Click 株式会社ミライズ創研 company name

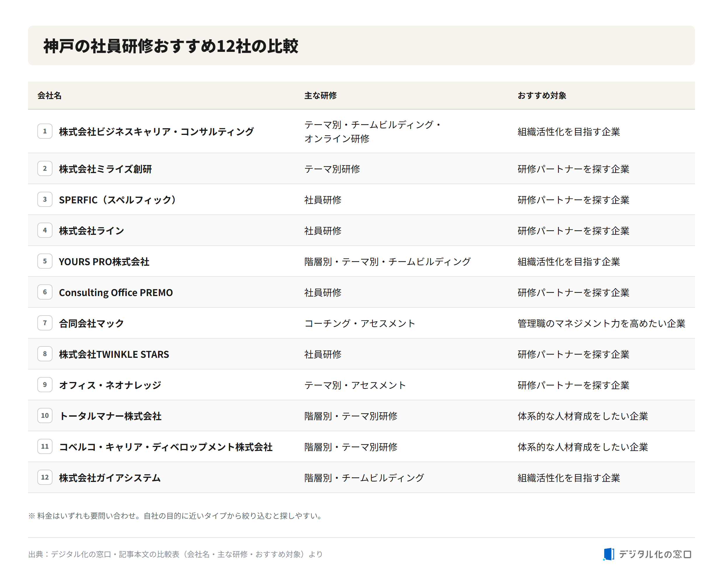pos(105,169)
